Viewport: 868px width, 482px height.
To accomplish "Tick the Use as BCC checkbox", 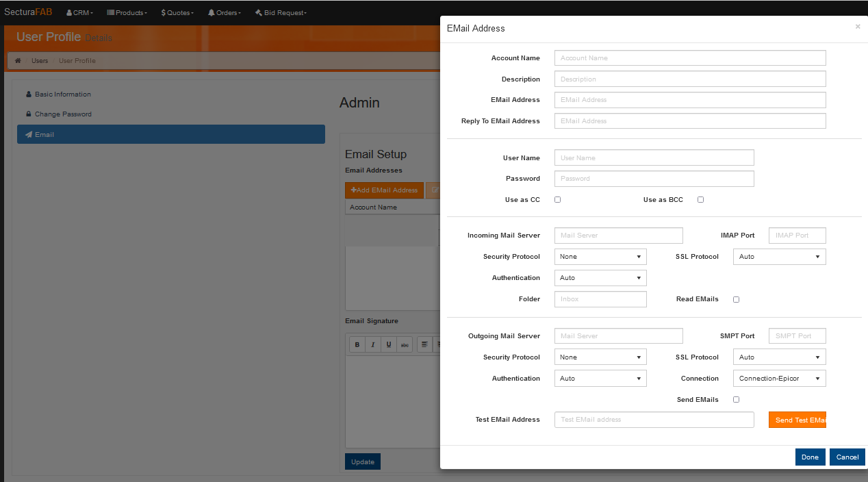I will pos(700,200).
